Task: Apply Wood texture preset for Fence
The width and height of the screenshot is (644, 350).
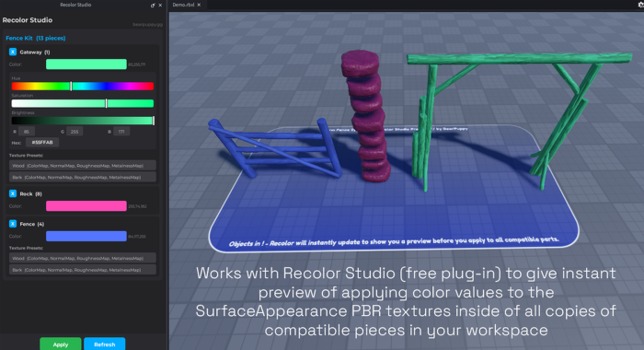Action: tap(83, 258)
